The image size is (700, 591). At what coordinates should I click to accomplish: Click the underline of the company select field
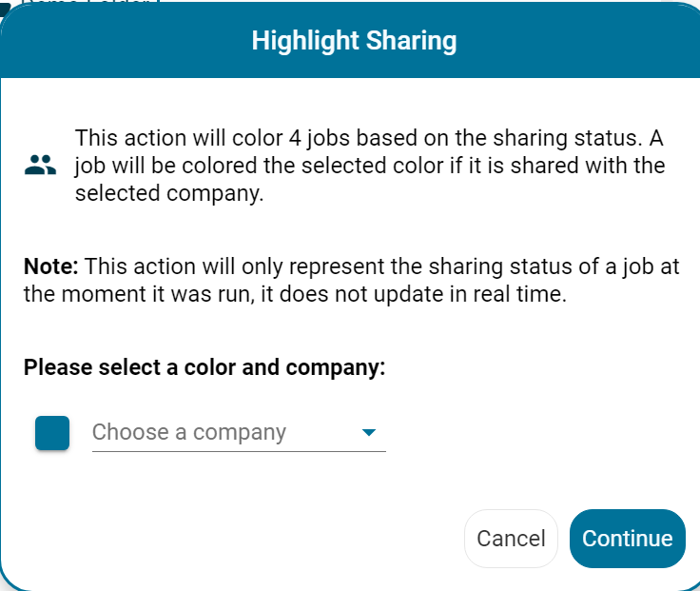238,451
